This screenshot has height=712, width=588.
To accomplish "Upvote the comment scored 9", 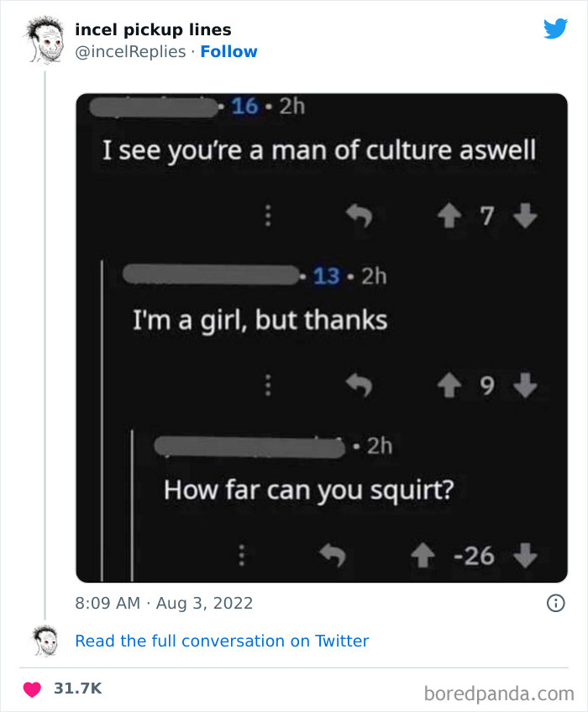I will click(x=450, y=385).
